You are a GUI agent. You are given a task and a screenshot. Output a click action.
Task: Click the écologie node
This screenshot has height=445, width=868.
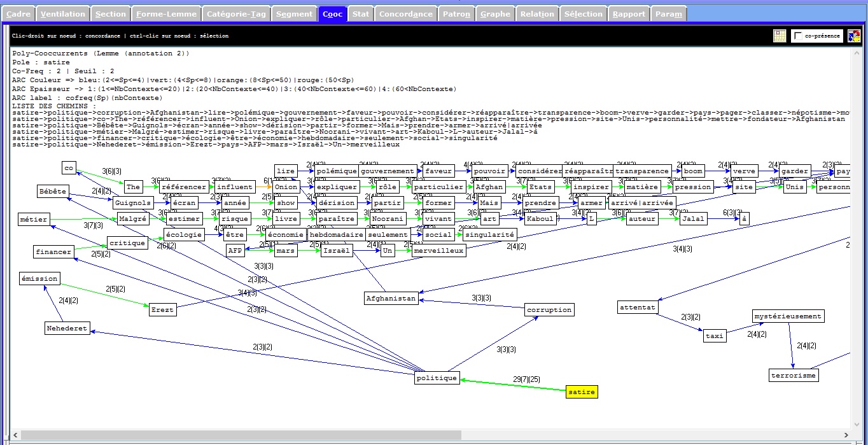185,235
